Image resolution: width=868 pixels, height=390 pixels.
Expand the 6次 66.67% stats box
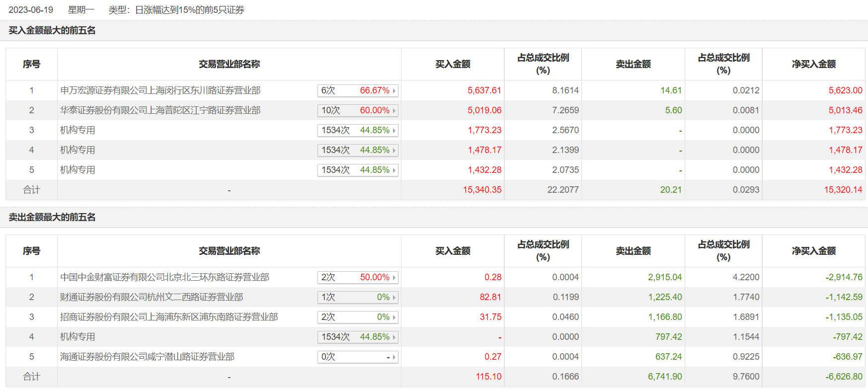click(x=358, y=90)
